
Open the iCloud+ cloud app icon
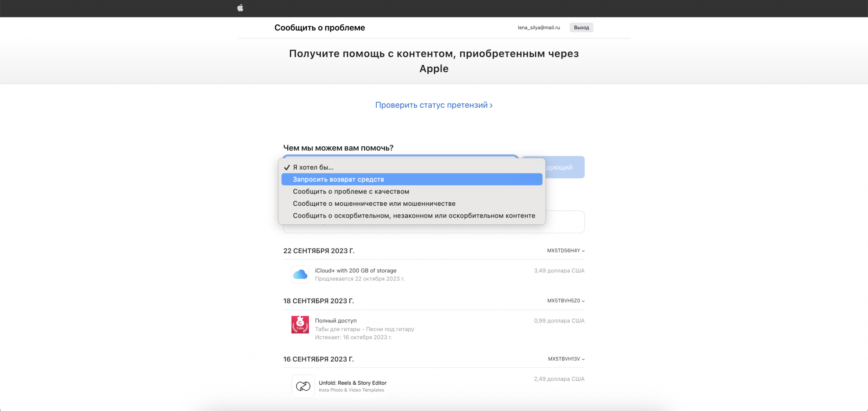tap(300, 274)
